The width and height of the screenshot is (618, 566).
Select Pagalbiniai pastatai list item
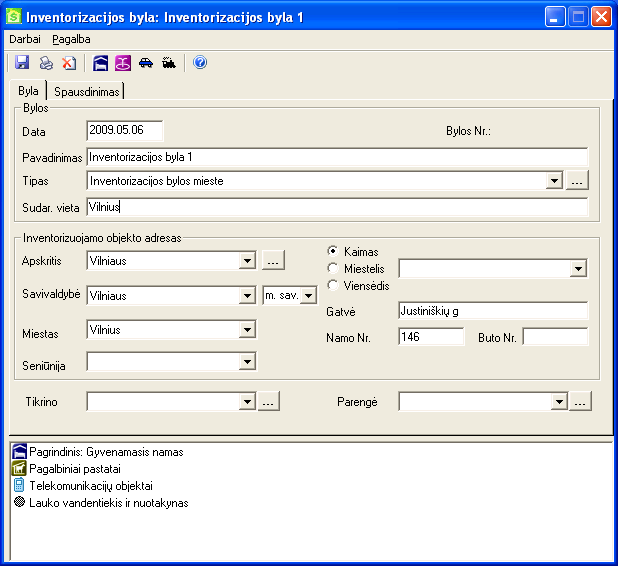(x=75, y=469)
